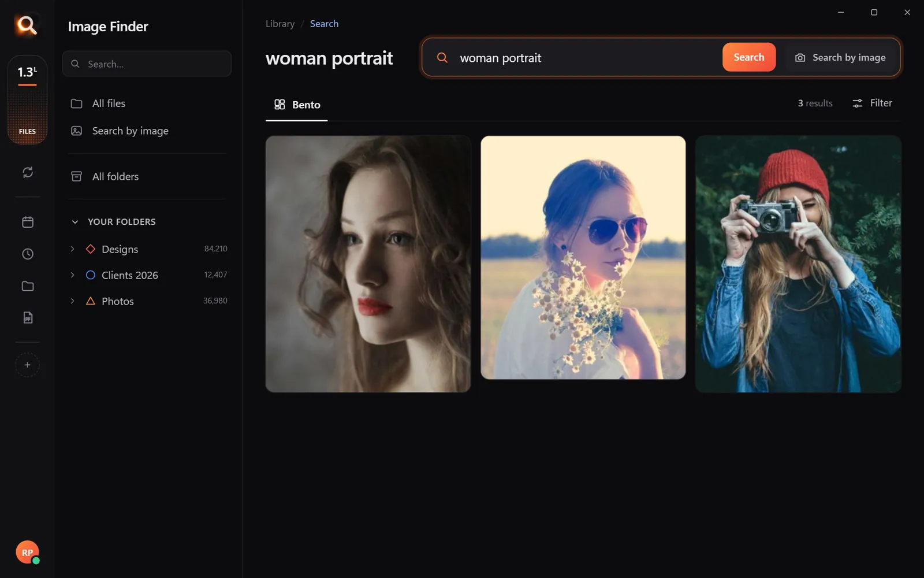Open the Filter options

pyautogui.click(x=872, y=103)
